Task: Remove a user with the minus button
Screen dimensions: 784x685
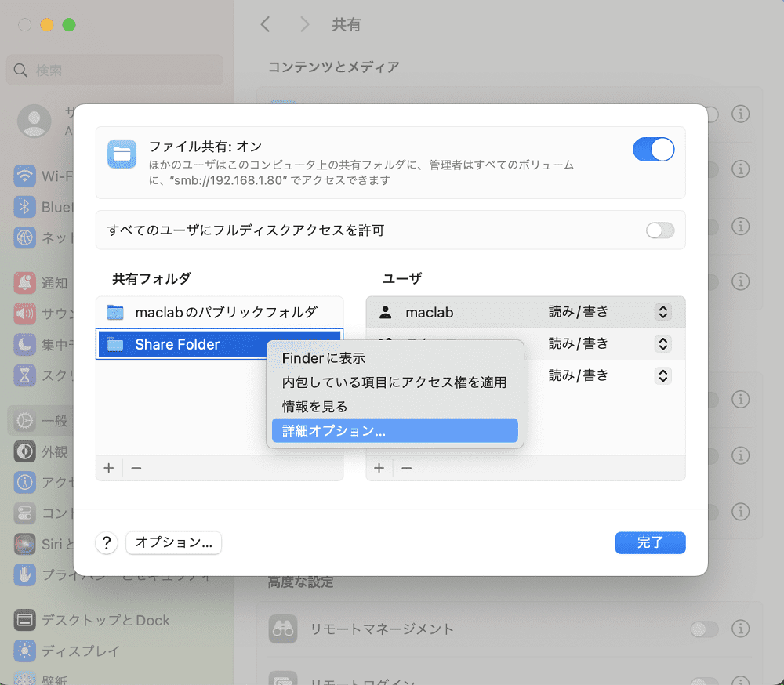Action: pyautogui.click(x=406, y=468)
